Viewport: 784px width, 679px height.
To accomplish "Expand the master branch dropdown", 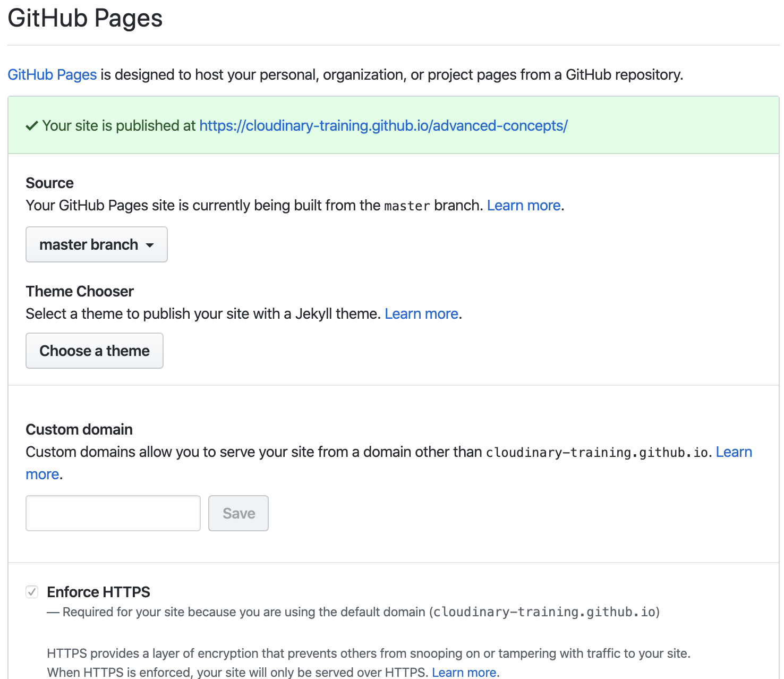I will (97, 244).
